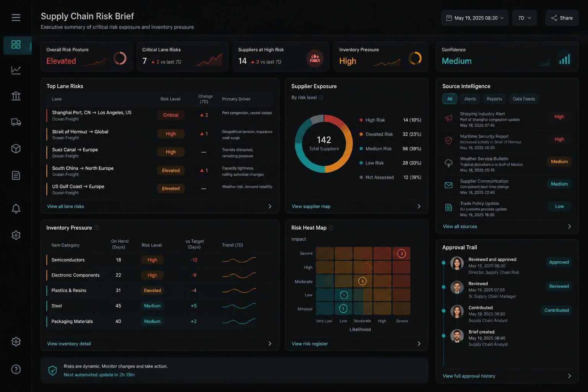Select the Suez Canal → Europe lane
This screenshot has width=588, height=392.
coord(160,153)
